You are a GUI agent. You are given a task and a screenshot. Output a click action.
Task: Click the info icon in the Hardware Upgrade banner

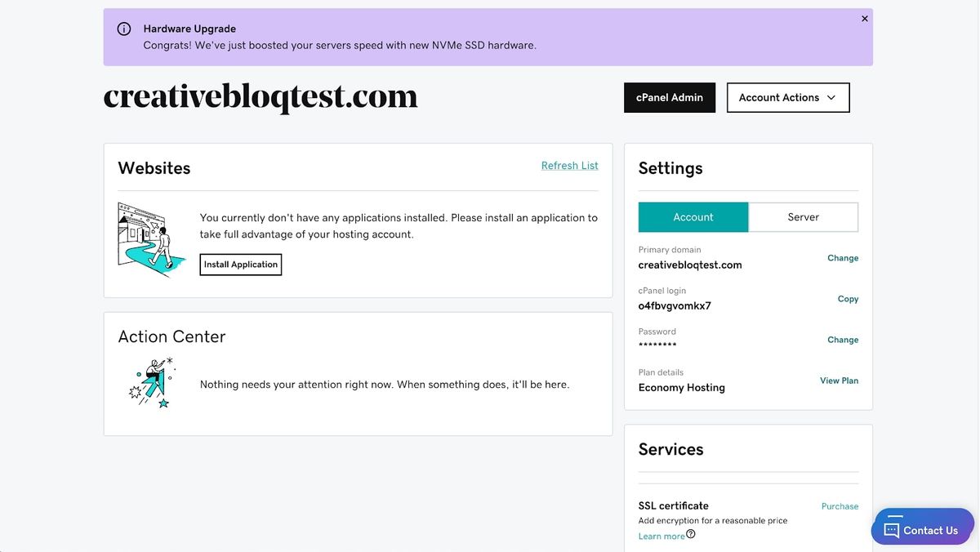(123, 29)
